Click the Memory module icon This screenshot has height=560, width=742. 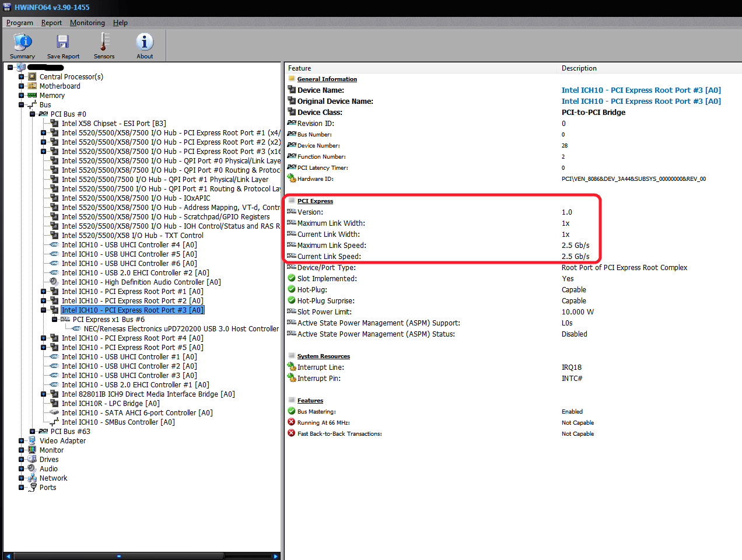coord(32,95)
